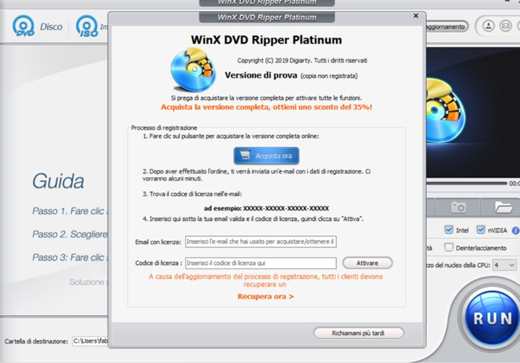
Task: Open the folder icon under preview
Action: tap(503, 207)
